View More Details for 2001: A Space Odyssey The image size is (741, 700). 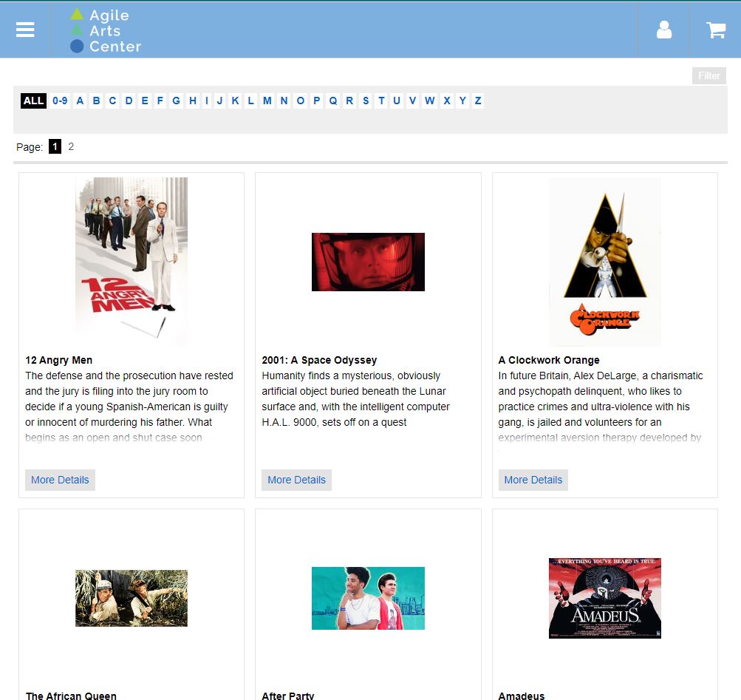tap(297, 480)
